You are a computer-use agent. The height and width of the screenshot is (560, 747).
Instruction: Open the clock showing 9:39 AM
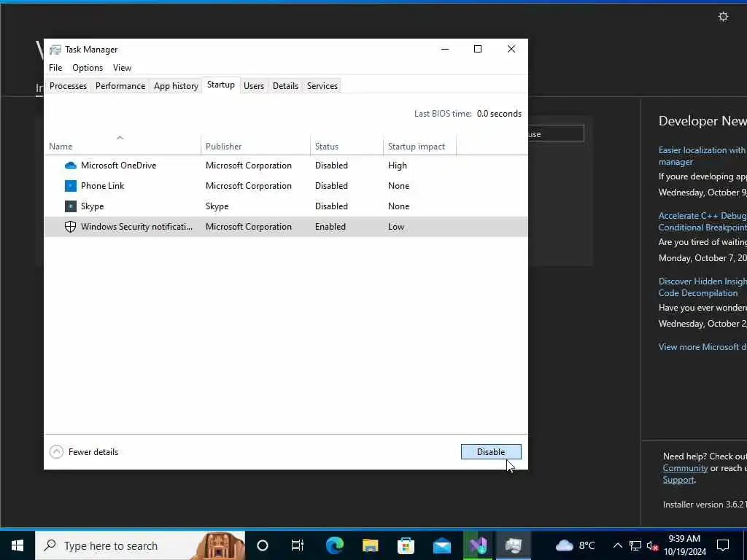[x=684, y=545]
